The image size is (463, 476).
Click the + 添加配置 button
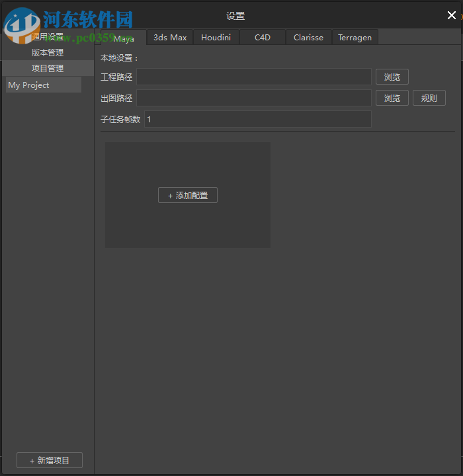click(x=188, y=195)
